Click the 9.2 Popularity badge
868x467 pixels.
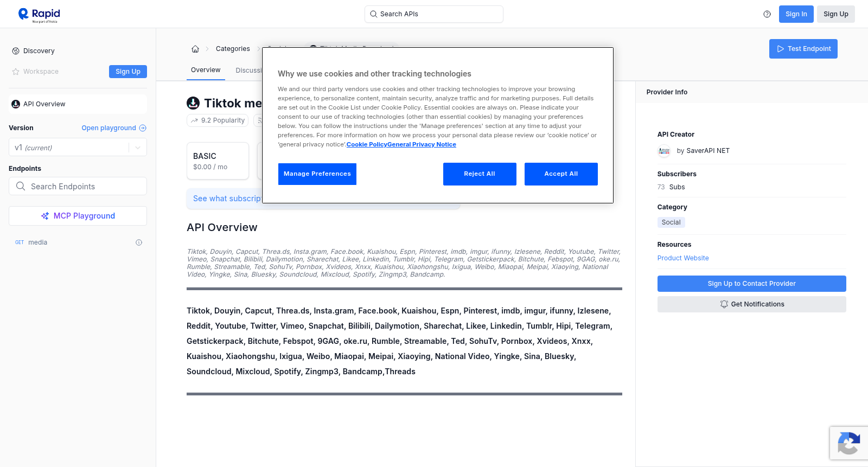(218, 120)
